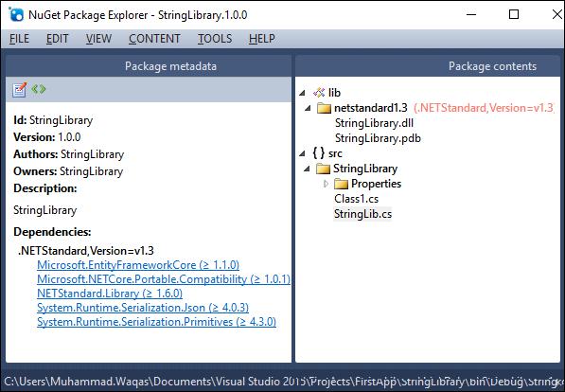
Task: Open Microsoft.NETCore.Portable.Compatibility dependency link
Action: pyautogui.click(x=164, y=279)
